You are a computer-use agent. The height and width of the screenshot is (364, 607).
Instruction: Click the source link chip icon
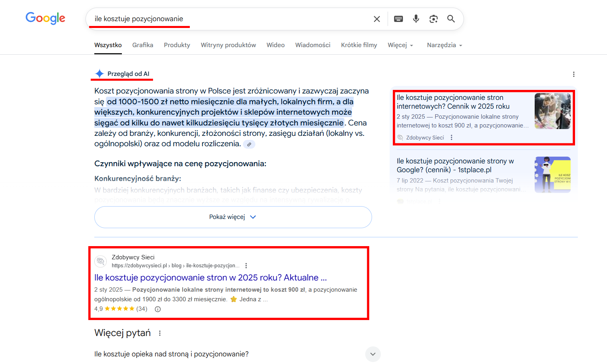pyautogui.click(x=249, y=144)
